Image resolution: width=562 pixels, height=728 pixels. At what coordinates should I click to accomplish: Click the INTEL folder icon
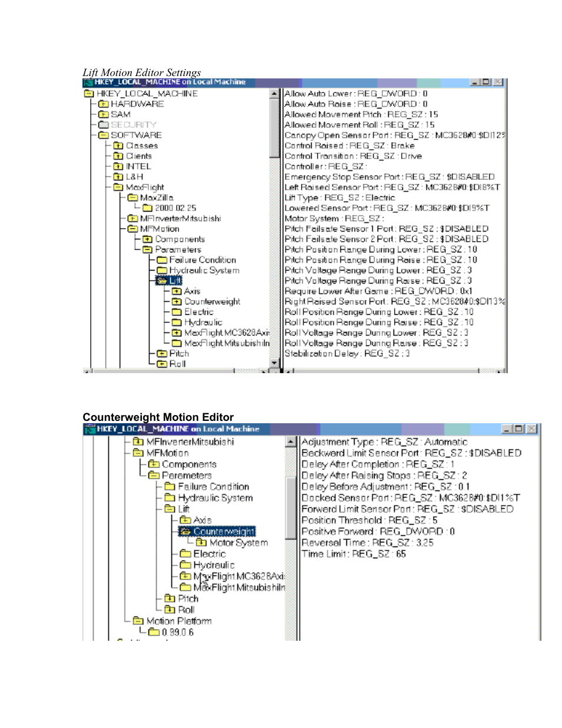click(x=118, y=166)
